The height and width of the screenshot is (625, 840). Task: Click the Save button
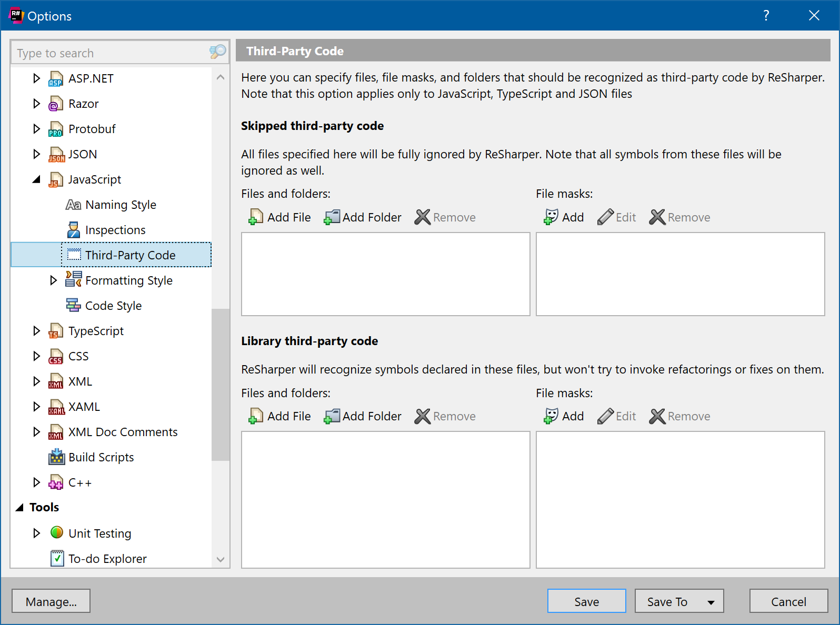coord(586,601)
